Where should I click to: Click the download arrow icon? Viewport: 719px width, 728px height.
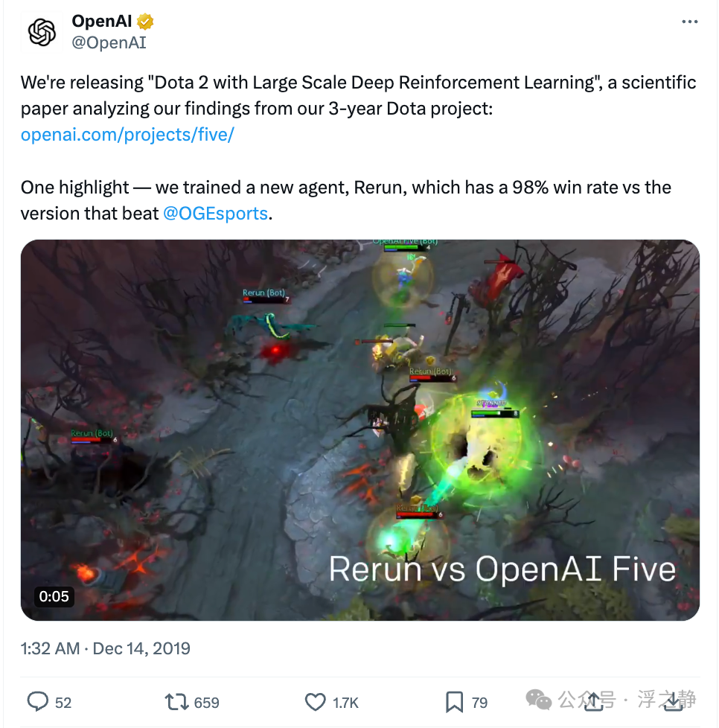[x=673, y=701]
